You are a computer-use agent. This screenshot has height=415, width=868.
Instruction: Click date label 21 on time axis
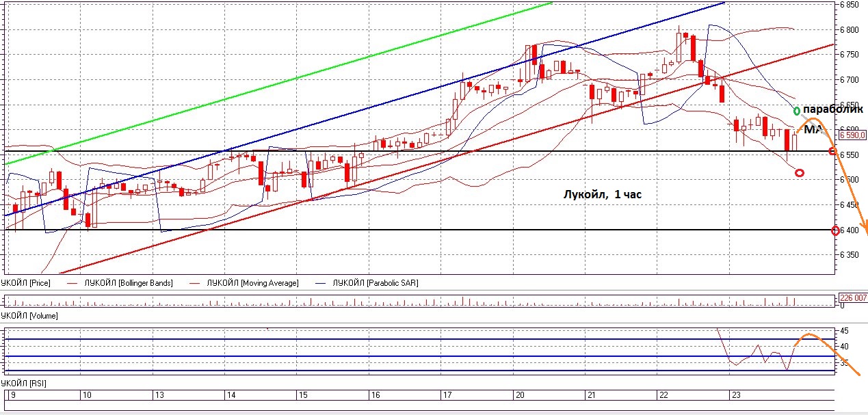pos(590,395)
